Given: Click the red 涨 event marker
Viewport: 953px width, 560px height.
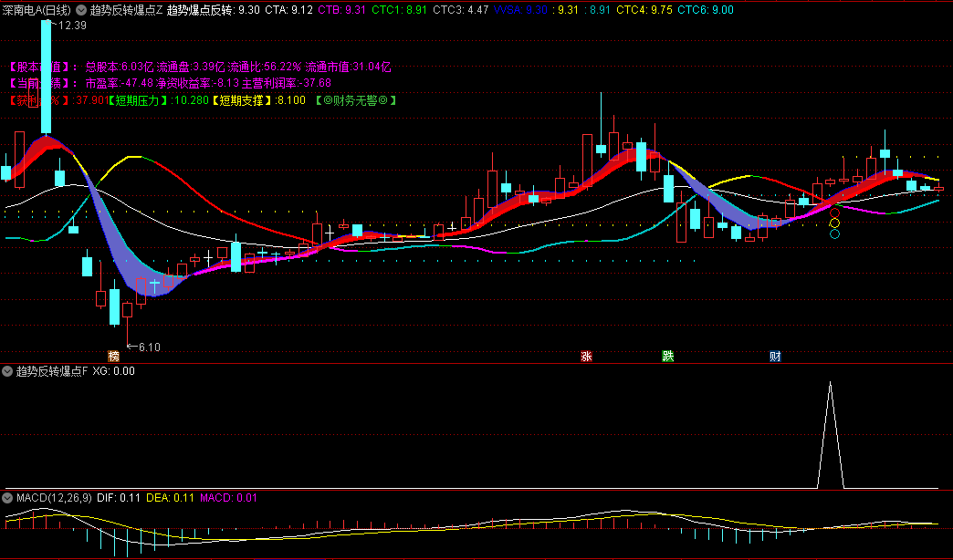Looking at the screenshot, I should click(586, 356).
